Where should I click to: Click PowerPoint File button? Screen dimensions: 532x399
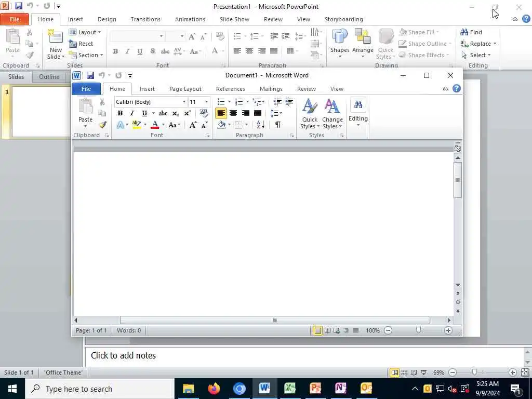pos(15,19)
